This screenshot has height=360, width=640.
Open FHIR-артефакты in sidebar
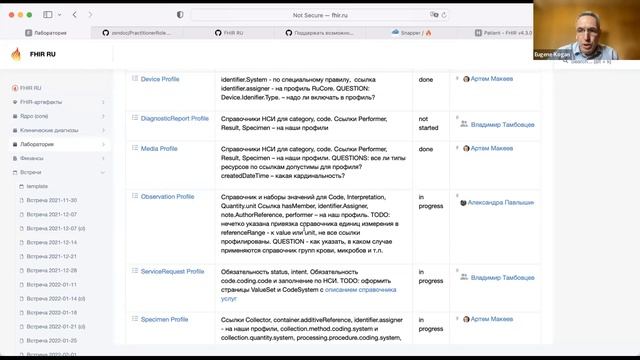click(41, 102)
